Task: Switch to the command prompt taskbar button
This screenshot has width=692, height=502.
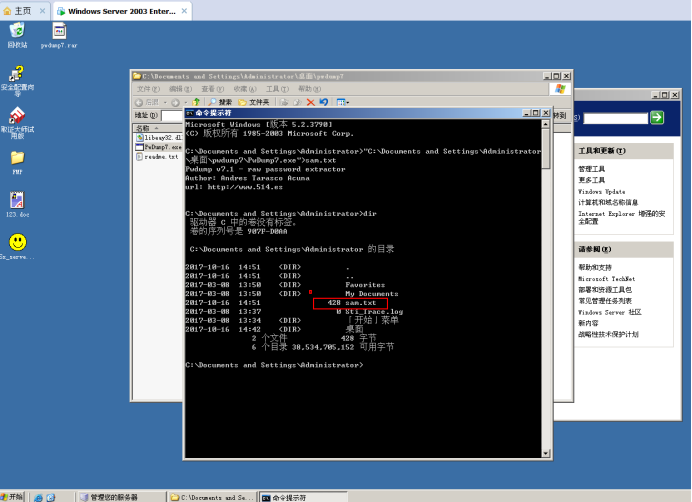Action: coord(303,497)
